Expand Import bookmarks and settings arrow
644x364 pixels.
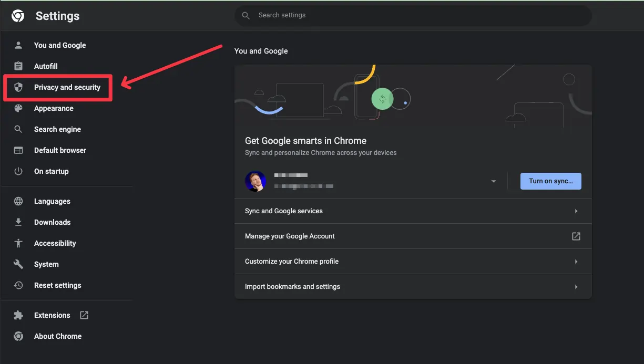[576, 287]
